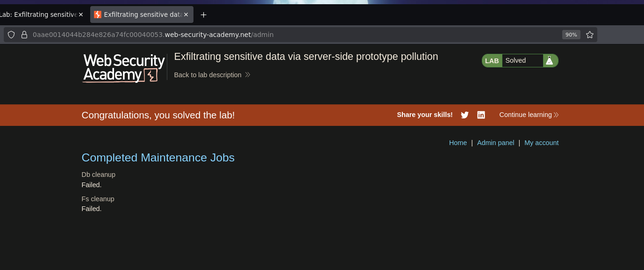Click the Failed. status under Db cleanup
Viewport: 644px width, 270px height.
92,185
